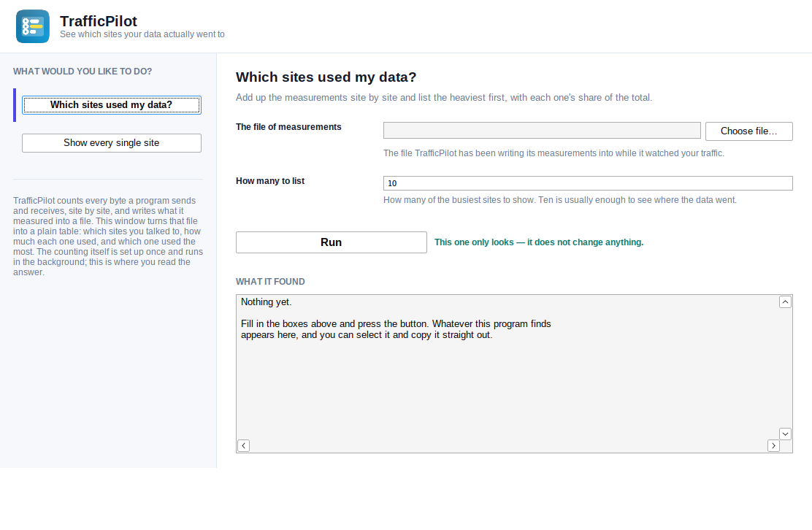Select 'Which sites used my data?' sidebar option

(x=111, y=105)
